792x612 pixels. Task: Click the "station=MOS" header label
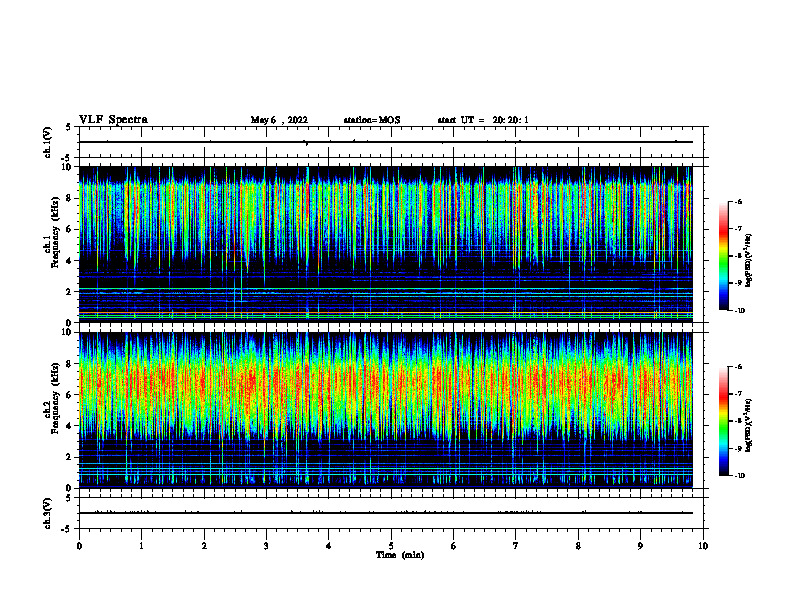[x=372, y=120]
